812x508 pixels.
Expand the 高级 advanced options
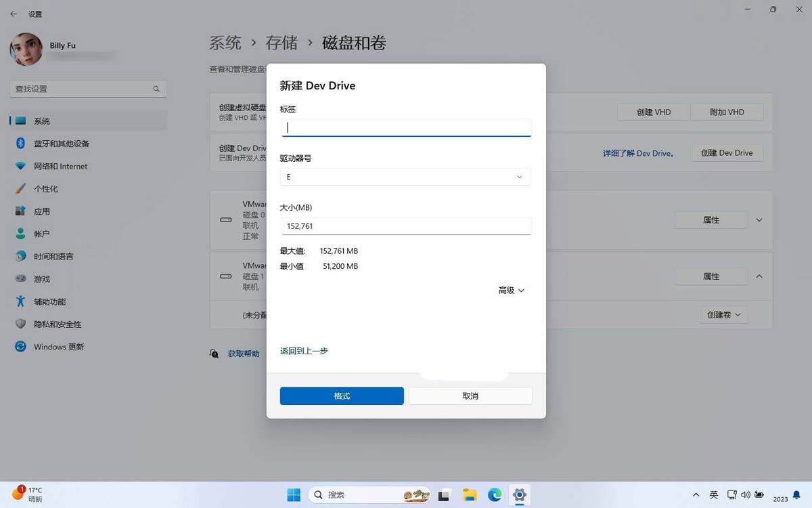pos(510,290)
